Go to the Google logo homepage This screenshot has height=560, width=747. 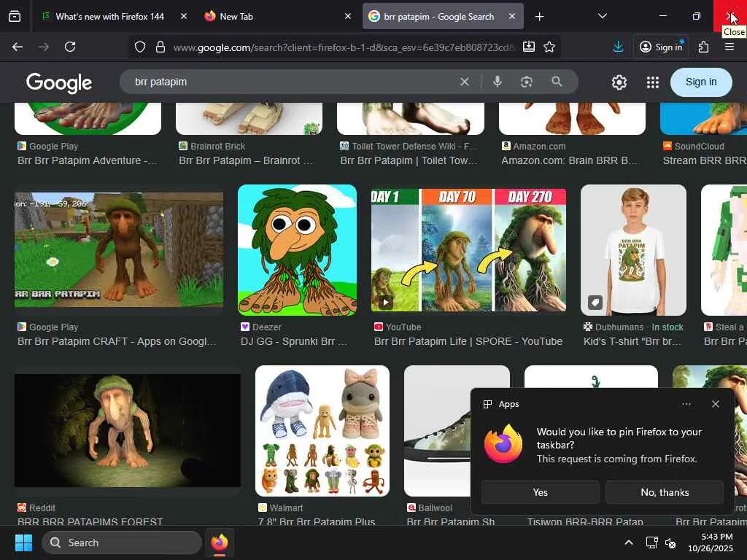(59, 83)
